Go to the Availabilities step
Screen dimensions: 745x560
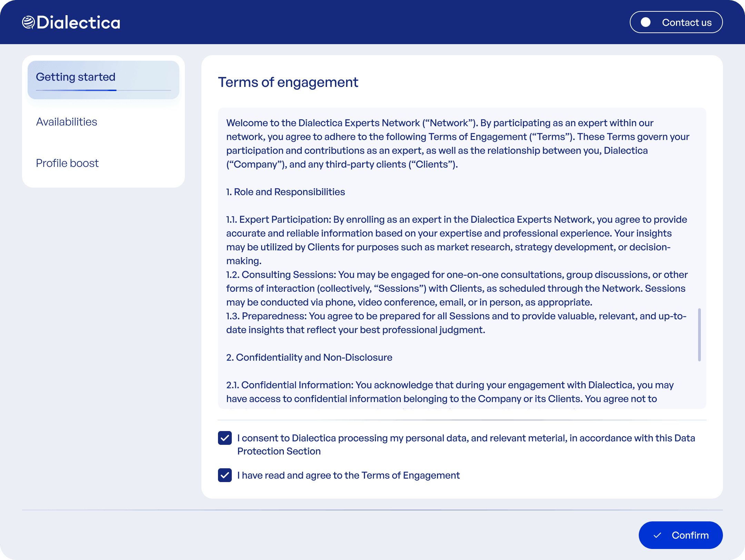(67, 122)
